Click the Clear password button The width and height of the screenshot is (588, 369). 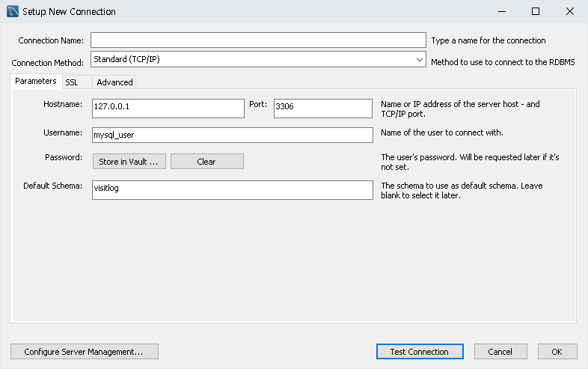point(207,162)
